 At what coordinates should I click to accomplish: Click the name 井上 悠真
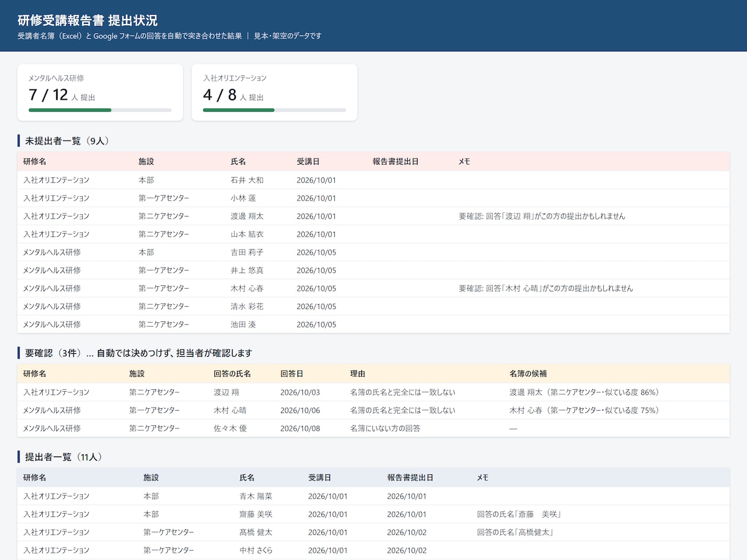coord(247,271)
